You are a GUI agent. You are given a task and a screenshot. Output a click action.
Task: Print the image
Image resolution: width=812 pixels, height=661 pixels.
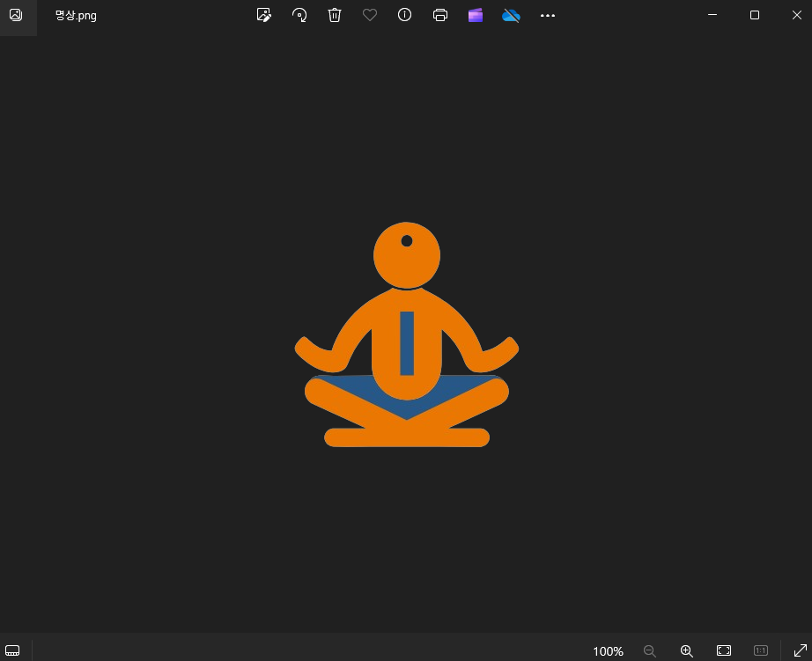point(440,15)
